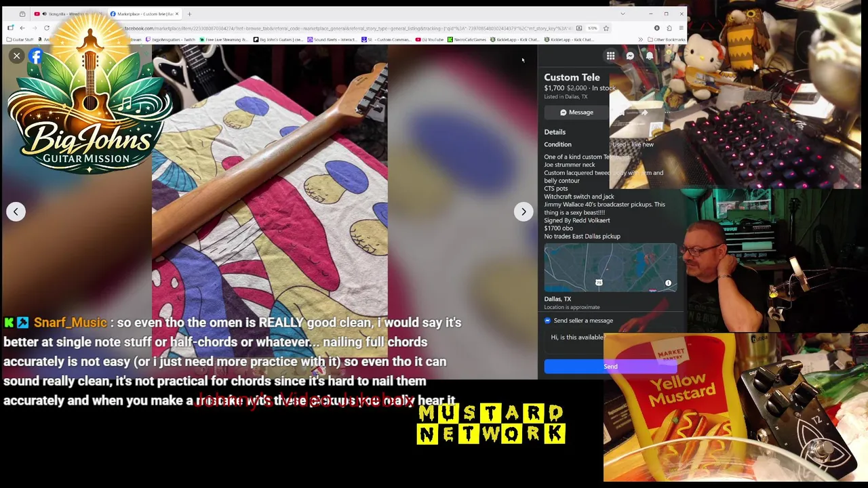Click the map info icon
This screenshot has height=488, width=868.
[668, 283]
